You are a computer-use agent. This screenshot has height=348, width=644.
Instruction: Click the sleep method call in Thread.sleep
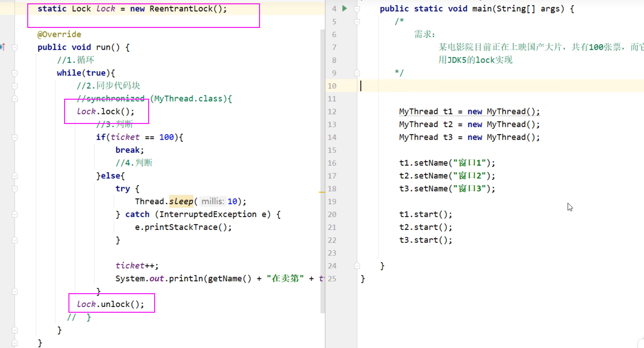pos(181,201)
